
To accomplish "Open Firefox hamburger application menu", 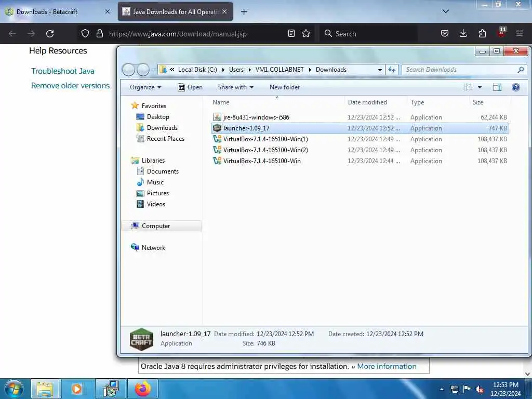I will [x=520, y=33].
